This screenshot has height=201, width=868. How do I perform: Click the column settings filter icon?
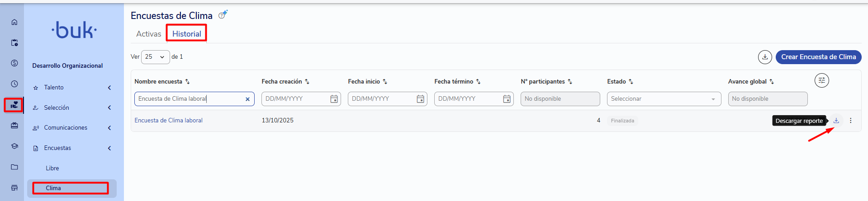[x=822, y=80]
